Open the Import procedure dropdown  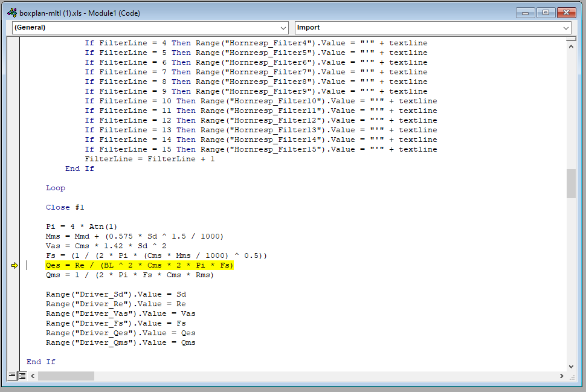(x=433, y=28)
